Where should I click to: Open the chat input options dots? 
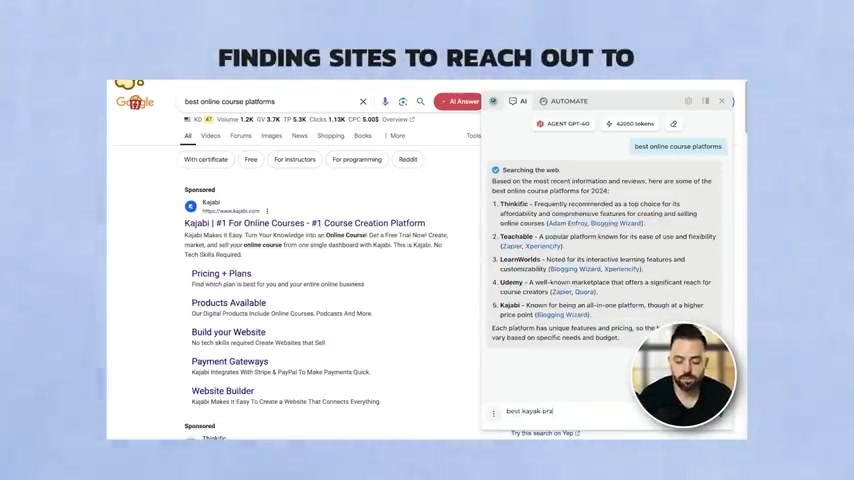(494, 414)
